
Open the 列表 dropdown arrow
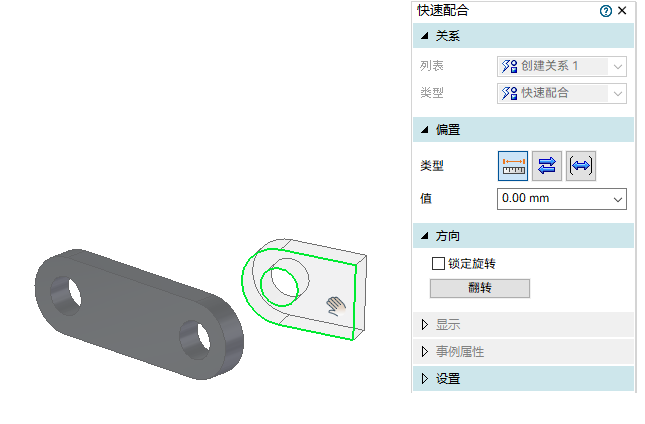(617, 67)
